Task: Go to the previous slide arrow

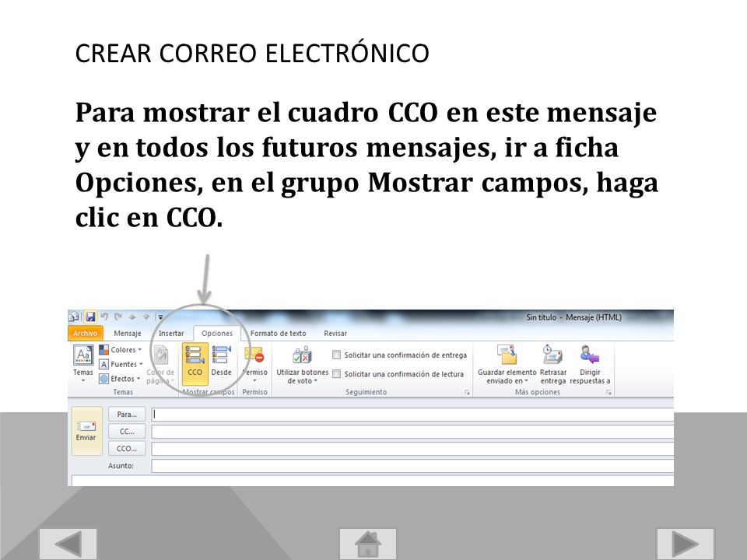Action: [x=68, y=544]
